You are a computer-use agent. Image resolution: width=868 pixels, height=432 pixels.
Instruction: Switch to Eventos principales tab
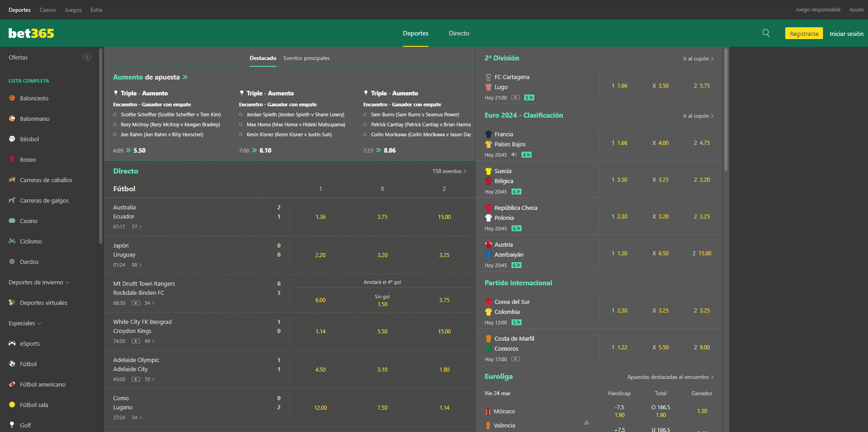coord(306,58)
